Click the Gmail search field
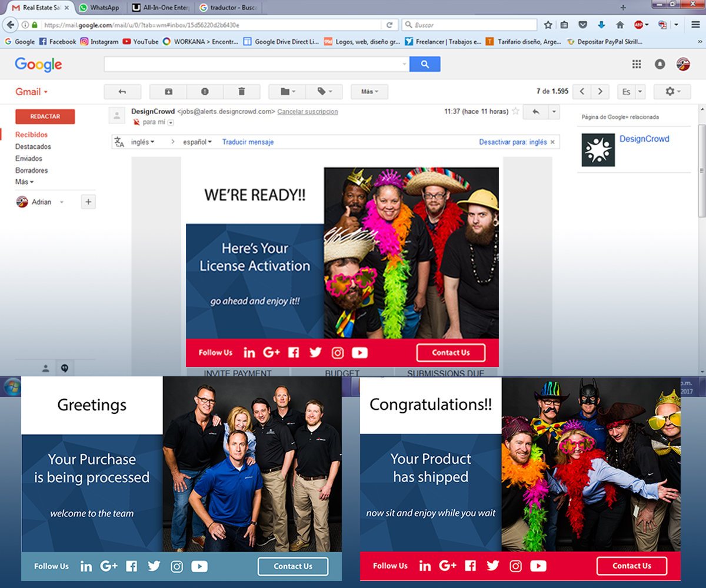Screen dimensions: 706x588 coord(257,64)
